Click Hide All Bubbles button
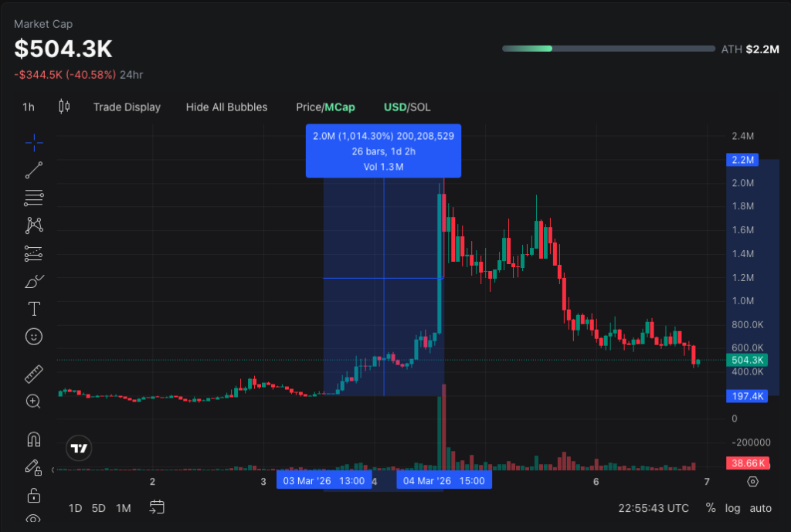The height and width of the screenshot is (532, 791). (226, 107)
